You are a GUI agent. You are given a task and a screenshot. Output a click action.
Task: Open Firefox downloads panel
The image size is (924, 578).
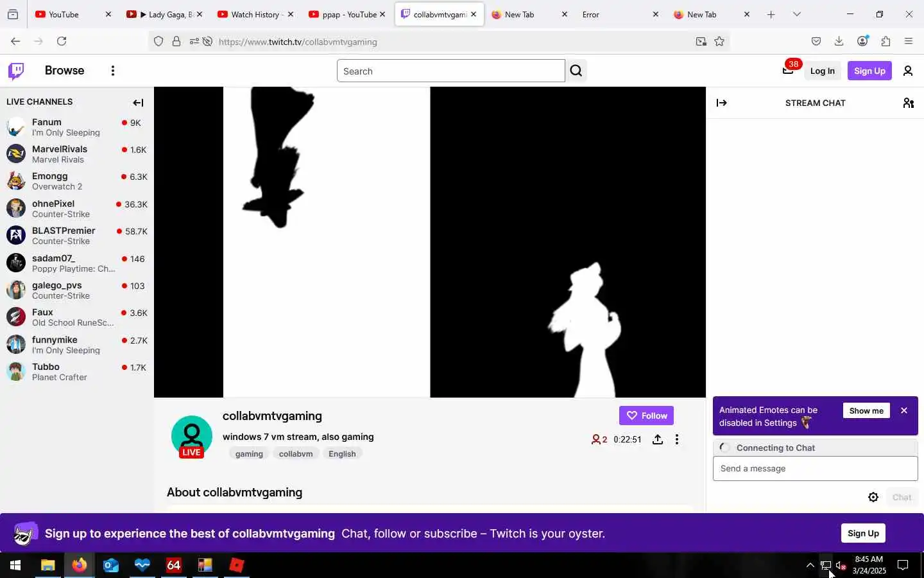point(839,41)
